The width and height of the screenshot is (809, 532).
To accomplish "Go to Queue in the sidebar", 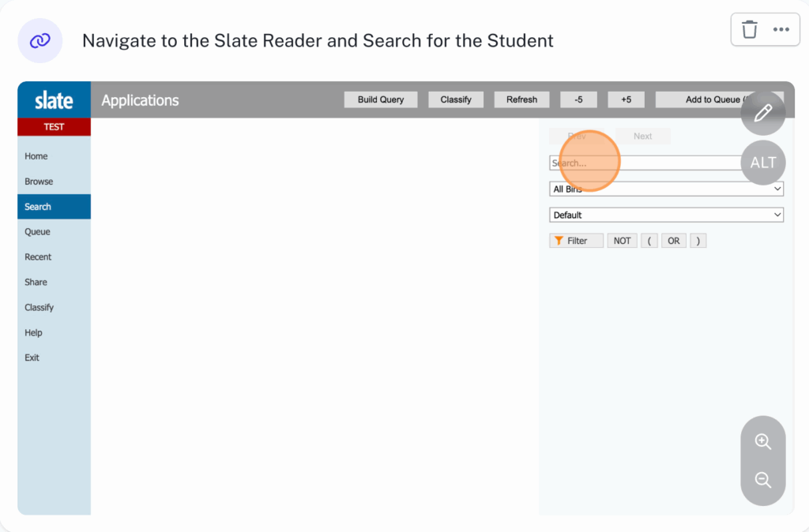I will point(37,232).
